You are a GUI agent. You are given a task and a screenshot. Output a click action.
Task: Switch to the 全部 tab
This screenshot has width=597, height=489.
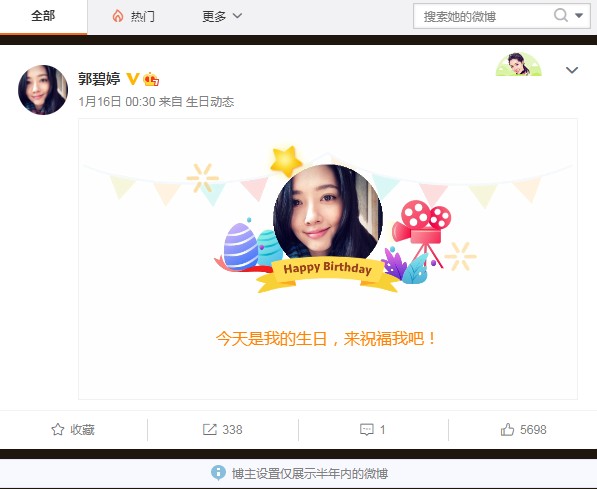pos(43,16)
